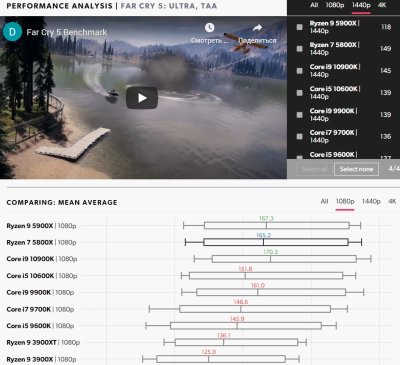Toggle the Core i7 9700K 1440p checkbox
Image resolution: width=400 pixels, height=365 pixels.
coord(300,136)
